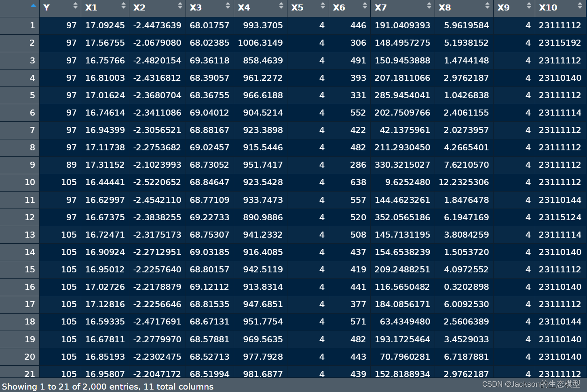Click the sort arrows of column Y

click(75, 6)
